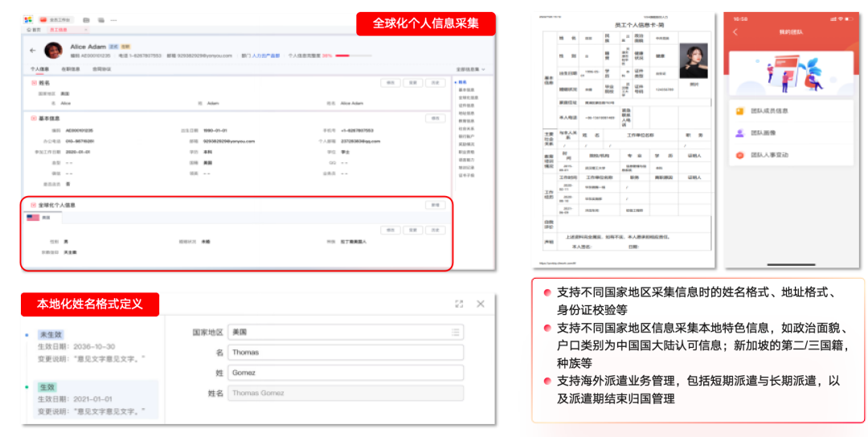Switch to the 在职信息 tab
The height and width of the screenshot is (437, 868).
click(x=70, y=70)
